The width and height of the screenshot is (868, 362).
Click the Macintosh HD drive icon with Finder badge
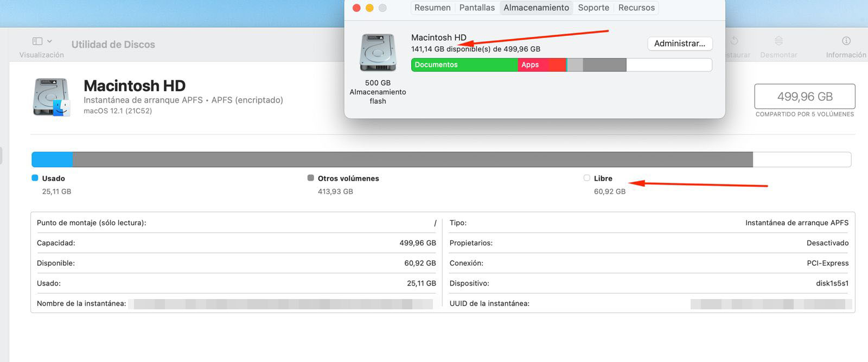point(52,97)
